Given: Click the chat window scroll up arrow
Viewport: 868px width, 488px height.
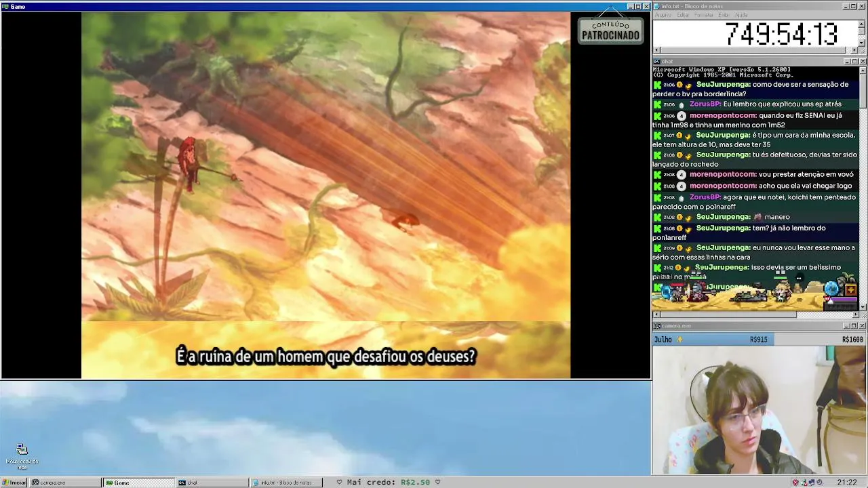Looking at the screenshot, I should click(863, 70).
